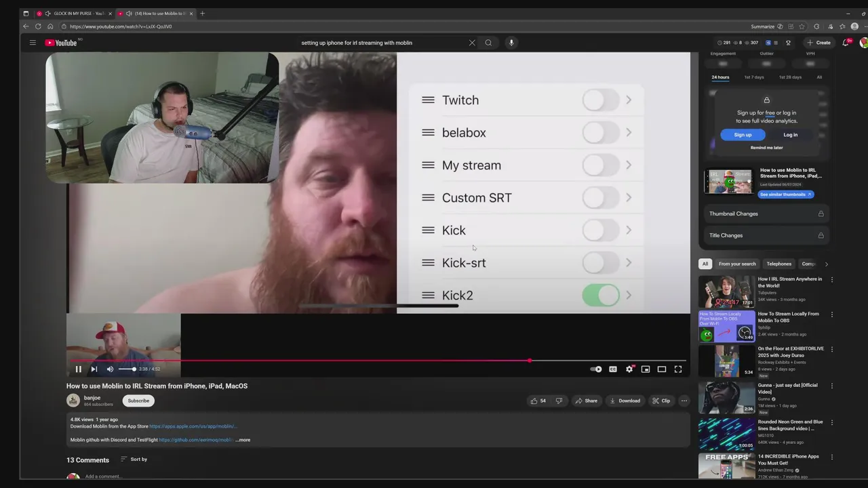Open the YouTube hamburger guide menu
868x488 pixels.
(x=33, y=43)
